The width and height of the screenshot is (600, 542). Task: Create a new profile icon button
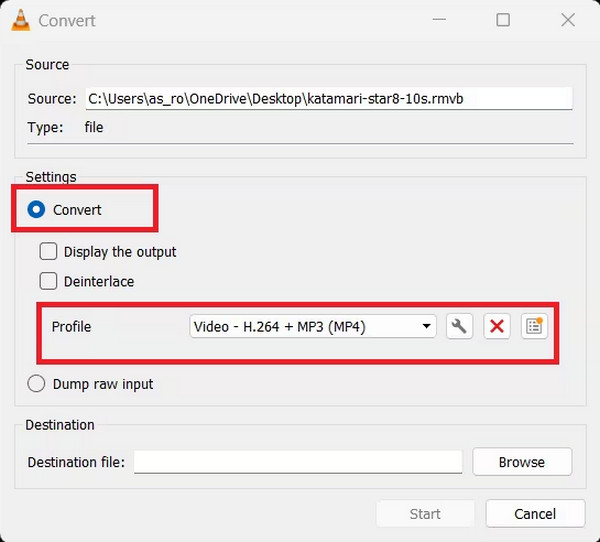pyautogui.click(x=534, y=327)
